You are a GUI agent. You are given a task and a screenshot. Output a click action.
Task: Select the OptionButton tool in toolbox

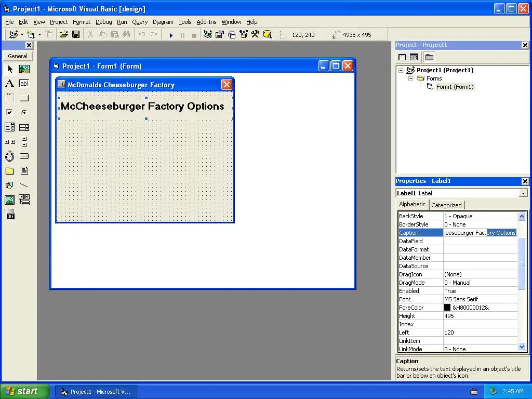[x=24, y=112]
